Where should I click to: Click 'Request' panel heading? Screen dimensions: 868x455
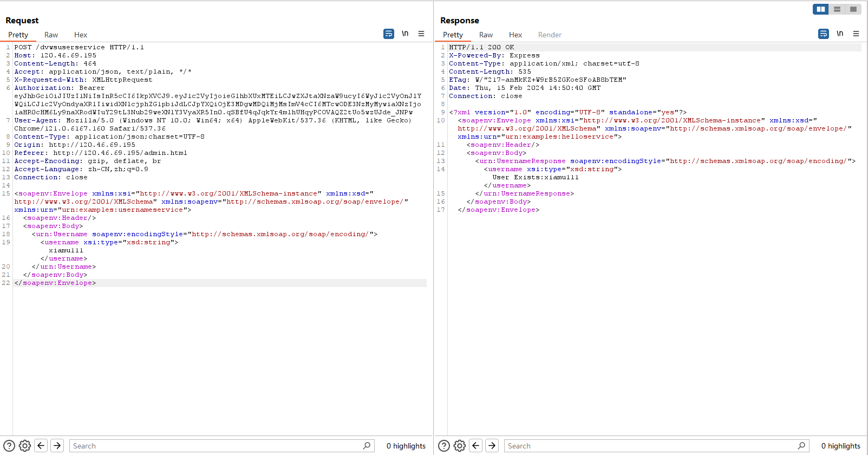22,21
